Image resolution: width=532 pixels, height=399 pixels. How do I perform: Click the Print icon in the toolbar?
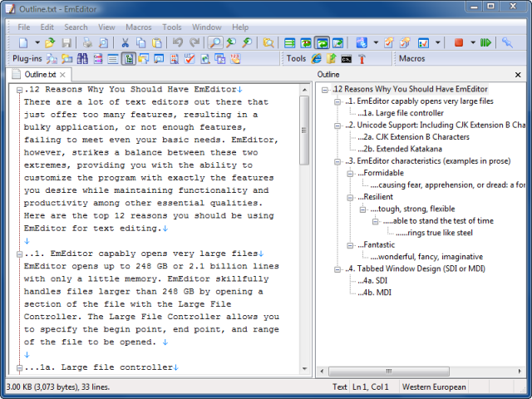87,42
